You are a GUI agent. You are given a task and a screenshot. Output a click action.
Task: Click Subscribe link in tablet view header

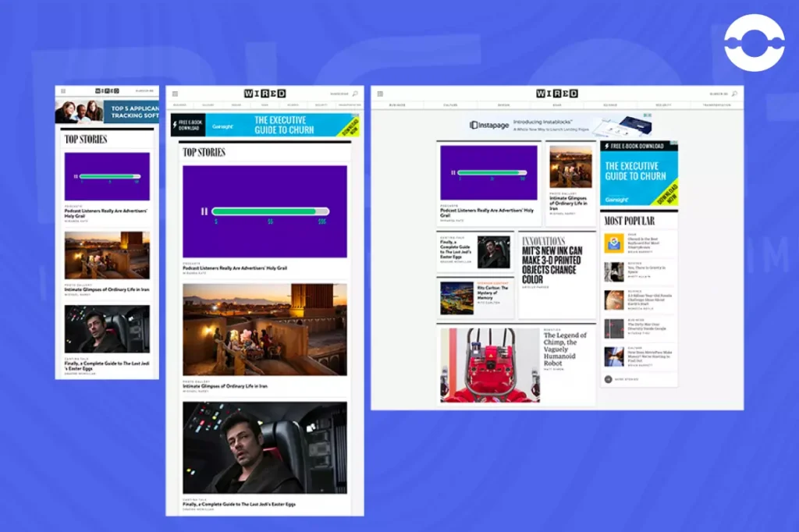tap(339, 94)
